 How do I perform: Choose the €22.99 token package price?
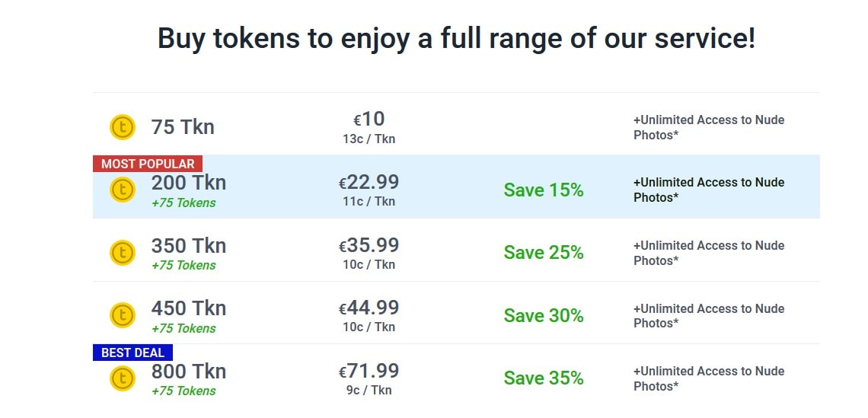click(x=369, y=182)
